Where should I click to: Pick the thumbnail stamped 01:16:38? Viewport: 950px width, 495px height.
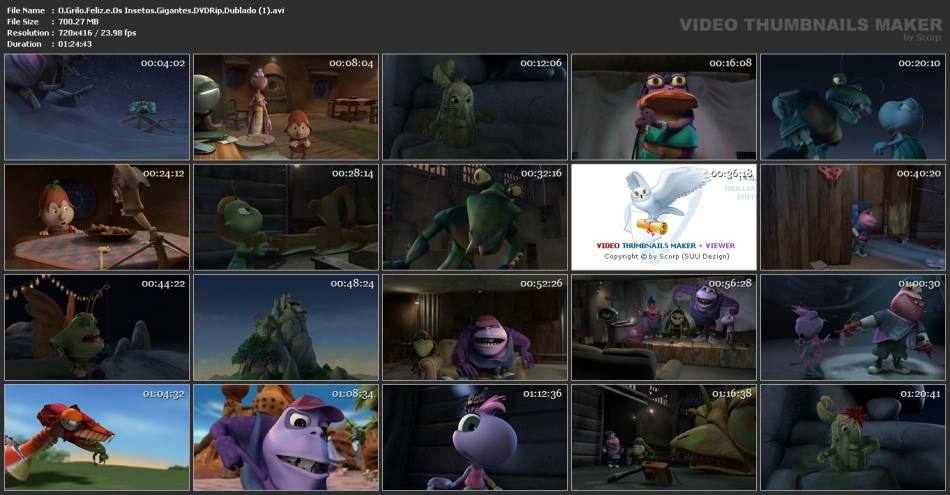point(664,437)
